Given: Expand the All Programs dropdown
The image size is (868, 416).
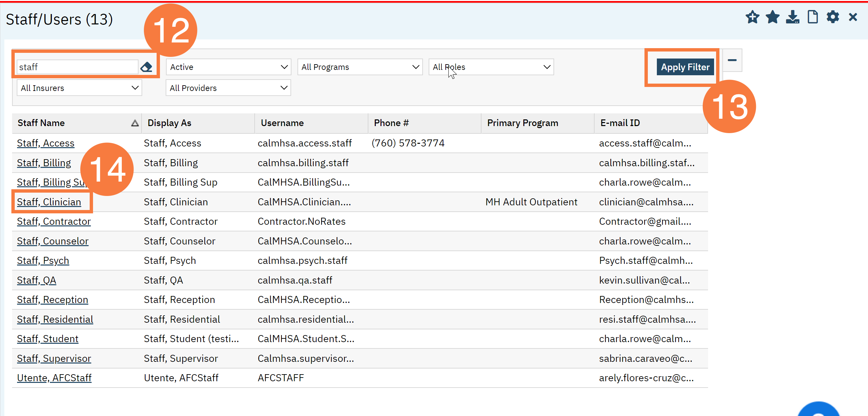Looking at the screenshot, I should pyautogui.click(x=360, y=67).
